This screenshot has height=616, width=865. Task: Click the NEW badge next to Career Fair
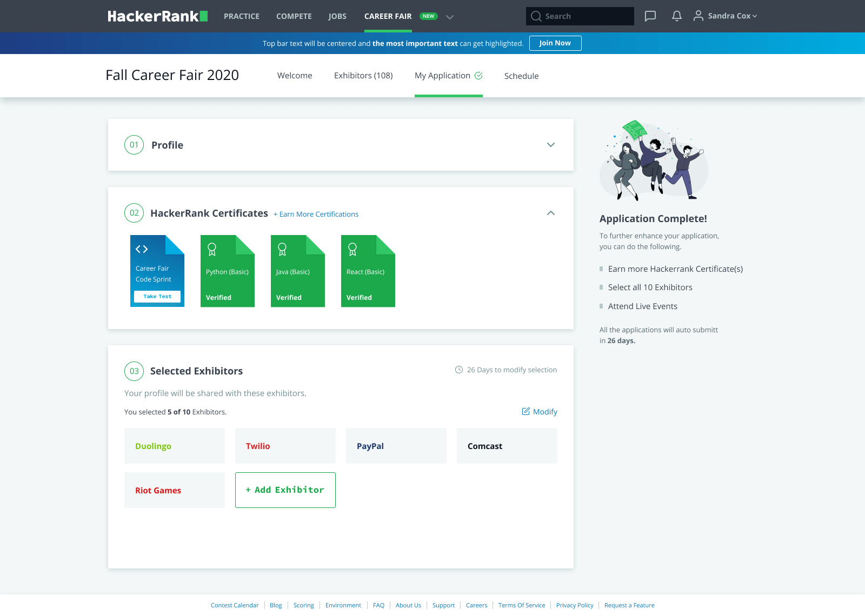tap(429, 16)
